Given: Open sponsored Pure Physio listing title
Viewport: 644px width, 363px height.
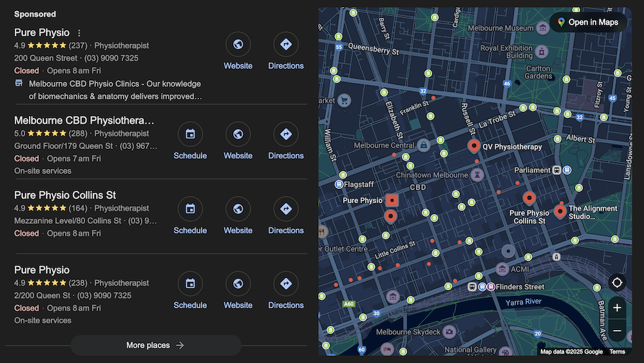Looking at the screenshot, I should click(42, 33).
